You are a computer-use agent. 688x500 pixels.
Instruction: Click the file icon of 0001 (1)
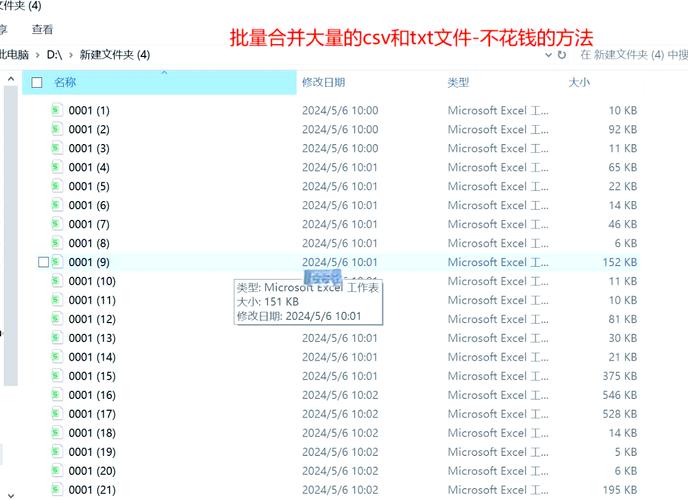(57, 110)
